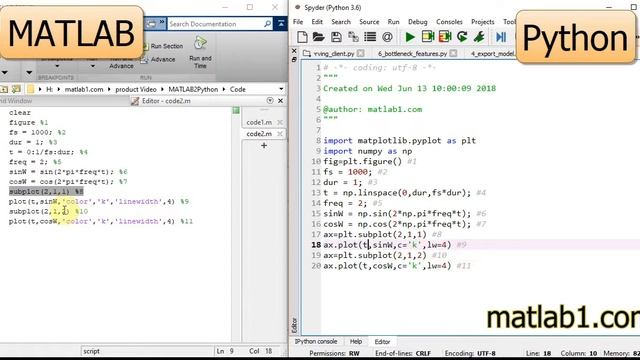This screenshot has height=360, width=640.
Task: Save the current Spyder file
Action: click(336, 37)
